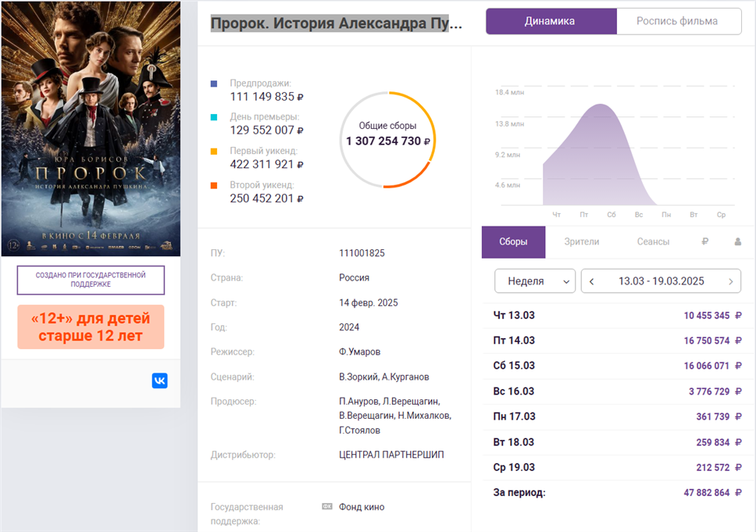
Task: Open the Сборы tab
Action: 513,241
